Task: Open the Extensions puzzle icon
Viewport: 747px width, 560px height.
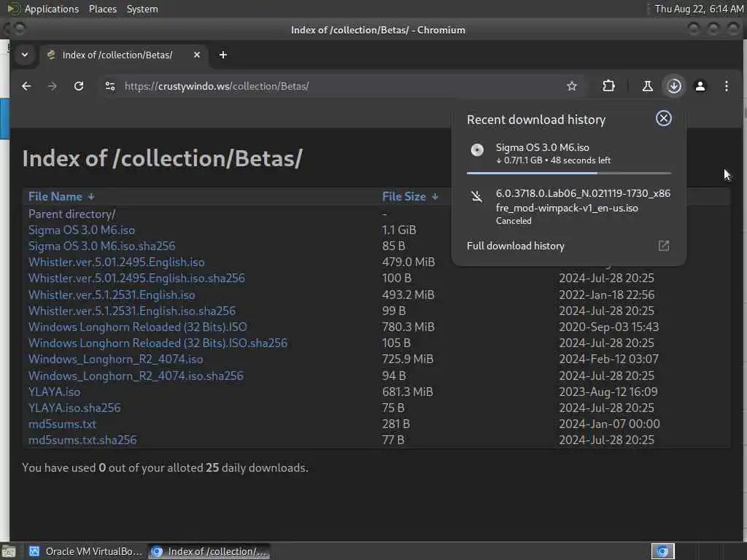Action: click(x=608, y=86)
